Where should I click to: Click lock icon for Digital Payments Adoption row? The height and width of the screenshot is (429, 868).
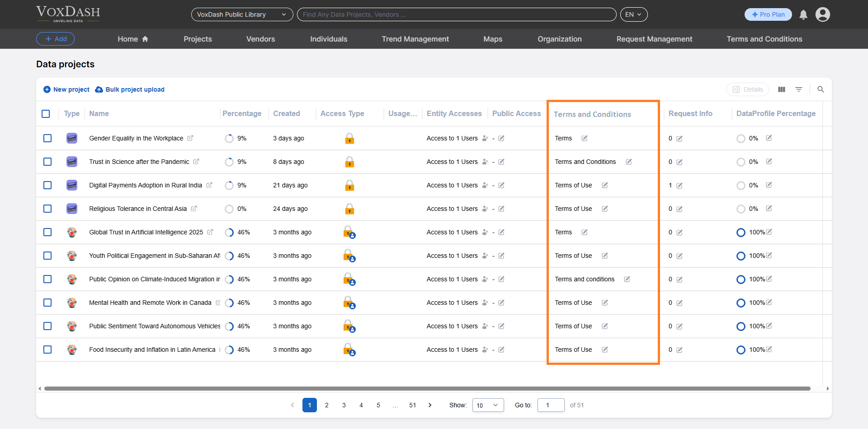349,185
